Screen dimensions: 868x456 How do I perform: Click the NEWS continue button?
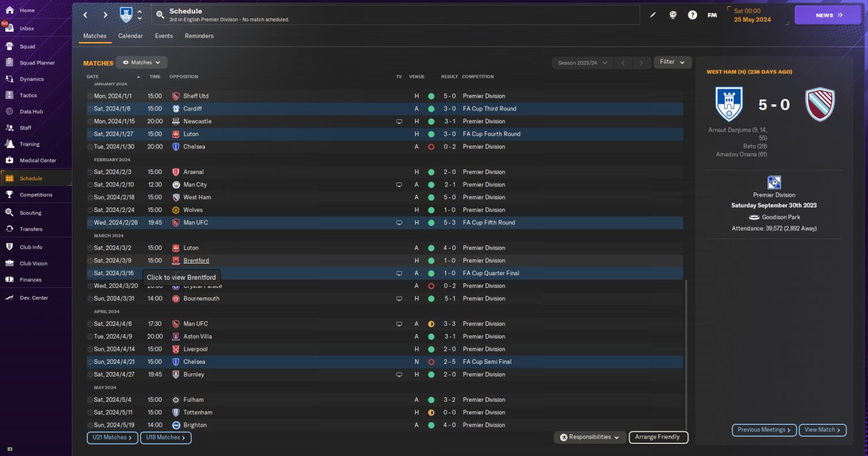point(828,15)
